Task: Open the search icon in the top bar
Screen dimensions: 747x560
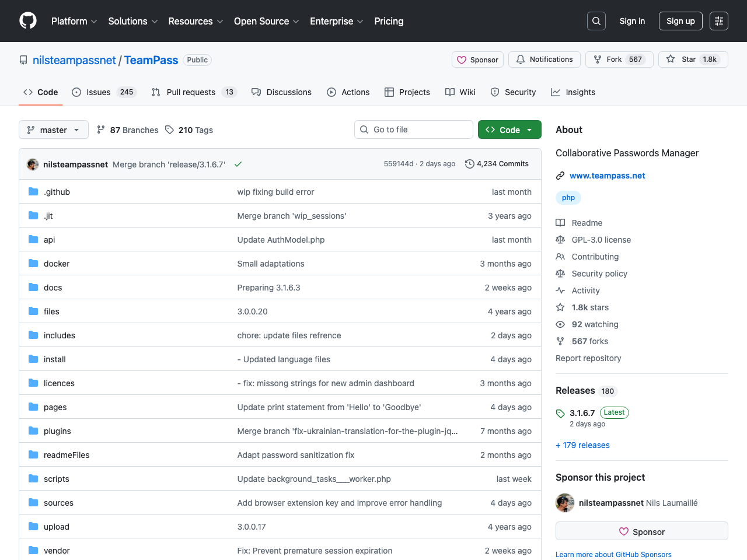Action: coord(596,20)
